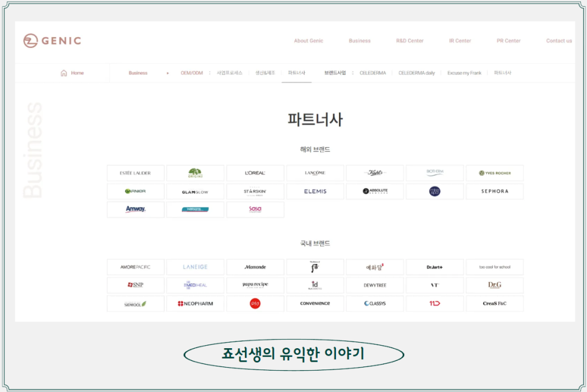Click the id cosmetics logo
587x392 pixels.
tap(315, 285)
